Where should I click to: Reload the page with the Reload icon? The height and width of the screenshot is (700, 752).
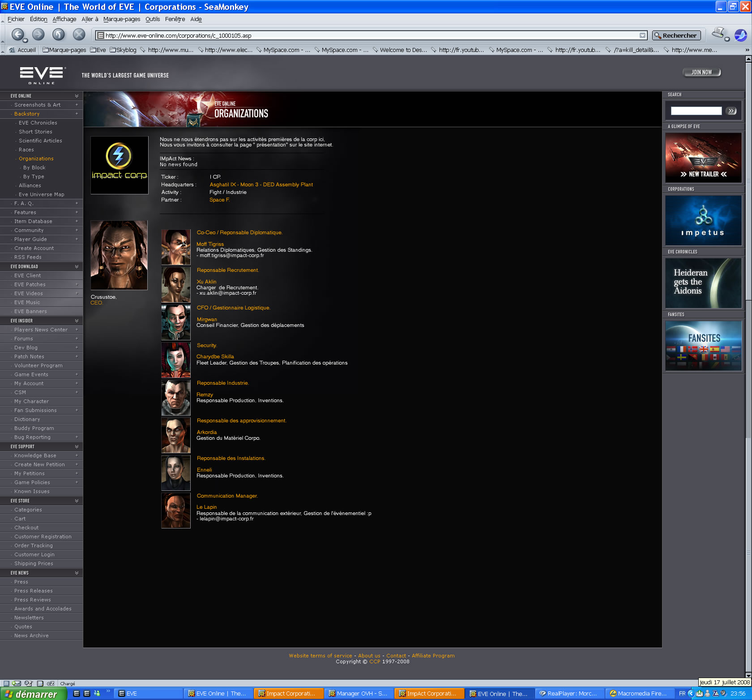click(59, 34)
